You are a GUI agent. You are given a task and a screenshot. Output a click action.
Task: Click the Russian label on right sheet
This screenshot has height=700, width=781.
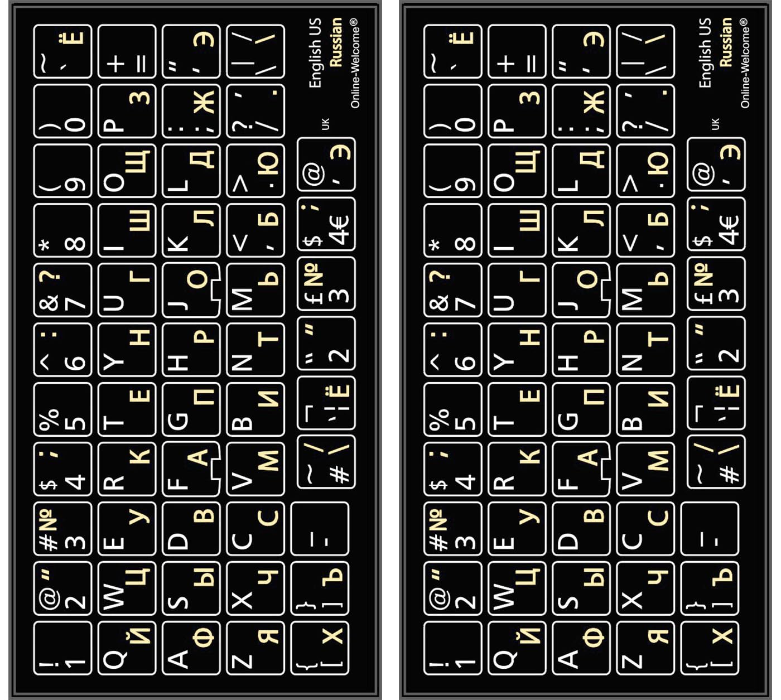(x=726, y=42)
